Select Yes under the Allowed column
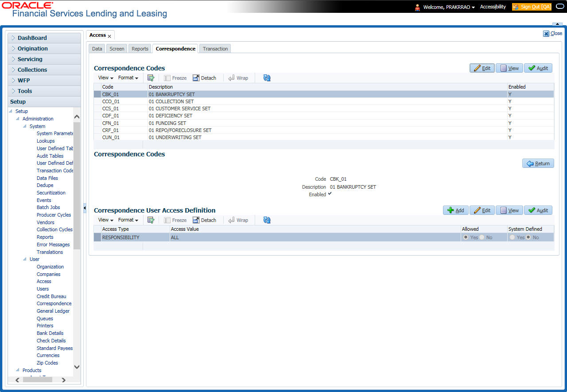Screen dimensions: 567x392 466,237
